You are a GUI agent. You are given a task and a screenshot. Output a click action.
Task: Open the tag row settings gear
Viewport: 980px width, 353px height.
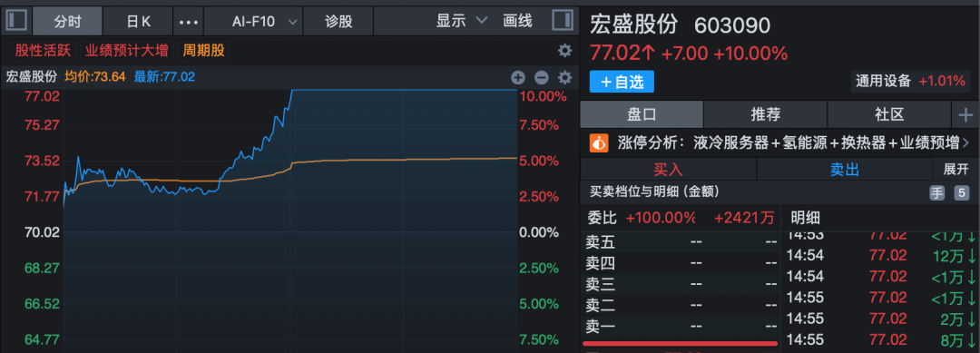564,51
